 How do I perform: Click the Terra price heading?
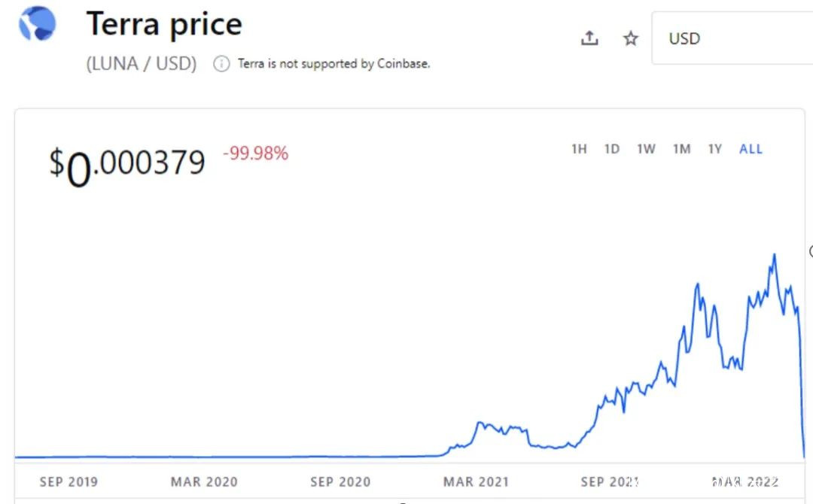coord(164,24)
